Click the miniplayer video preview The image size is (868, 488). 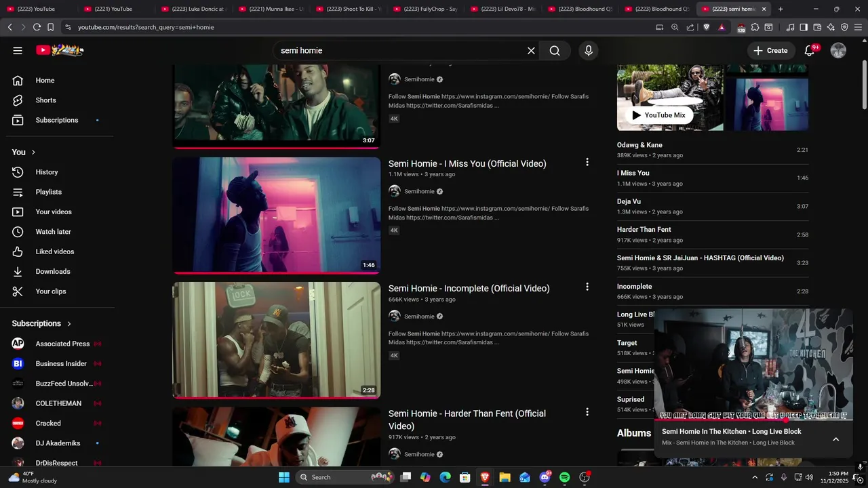coord(753,365)
